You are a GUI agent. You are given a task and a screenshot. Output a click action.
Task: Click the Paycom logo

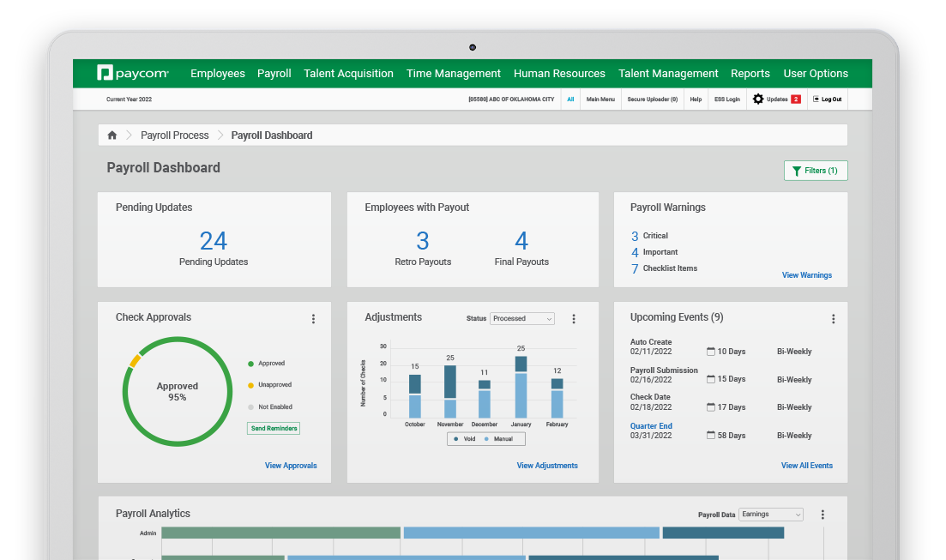[133, 74]
